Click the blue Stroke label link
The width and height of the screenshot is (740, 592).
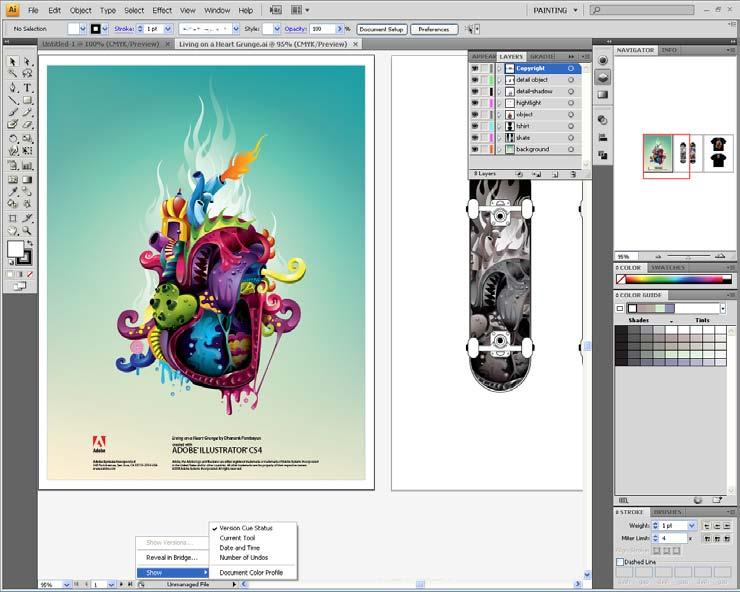124,29
